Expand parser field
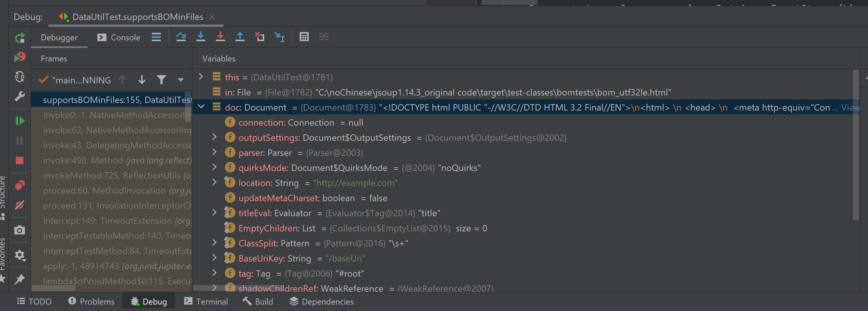This screenshot has width=868, height=311. tap(215, 152)
